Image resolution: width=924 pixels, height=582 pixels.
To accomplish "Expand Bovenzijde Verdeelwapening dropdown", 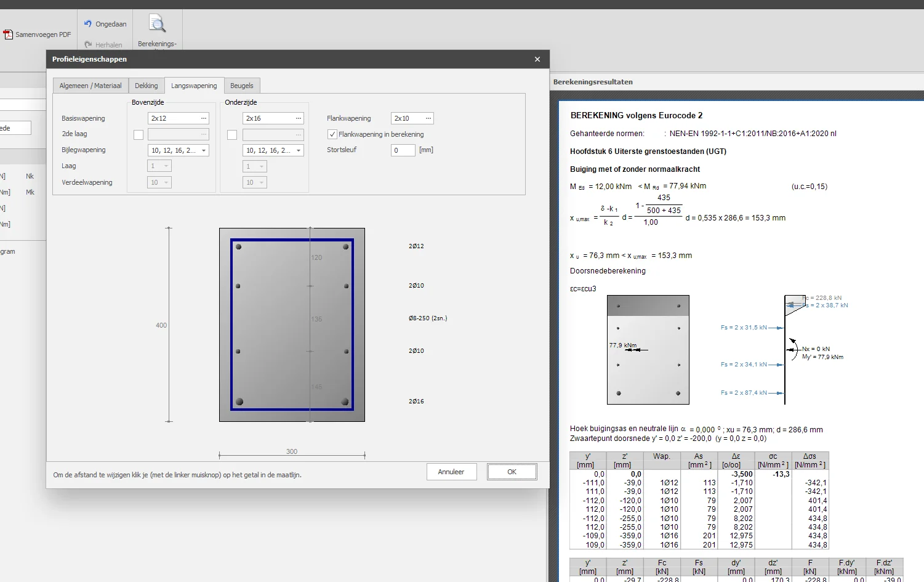I will click(166, 182).
